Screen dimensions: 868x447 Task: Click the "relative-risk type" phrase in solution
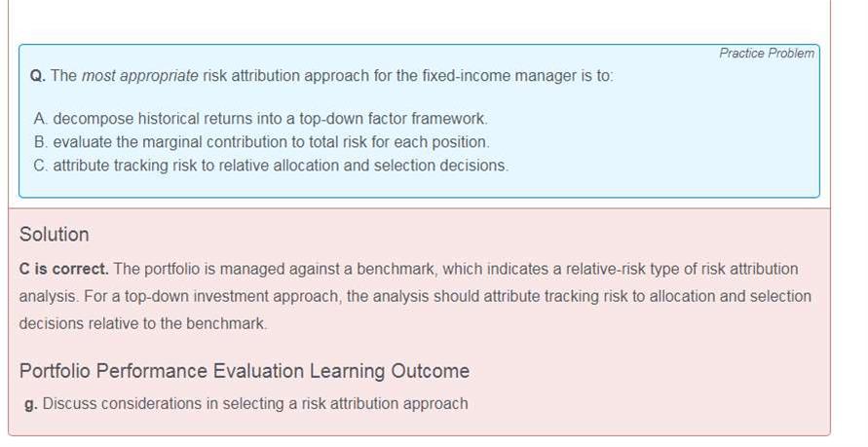click(547, 269)
